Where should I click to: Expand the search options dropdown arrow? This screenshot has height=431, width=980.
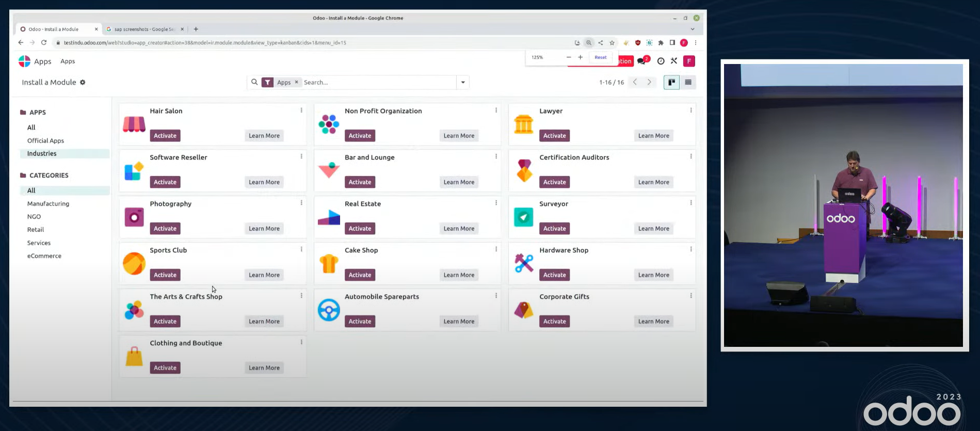click(463, 82)
